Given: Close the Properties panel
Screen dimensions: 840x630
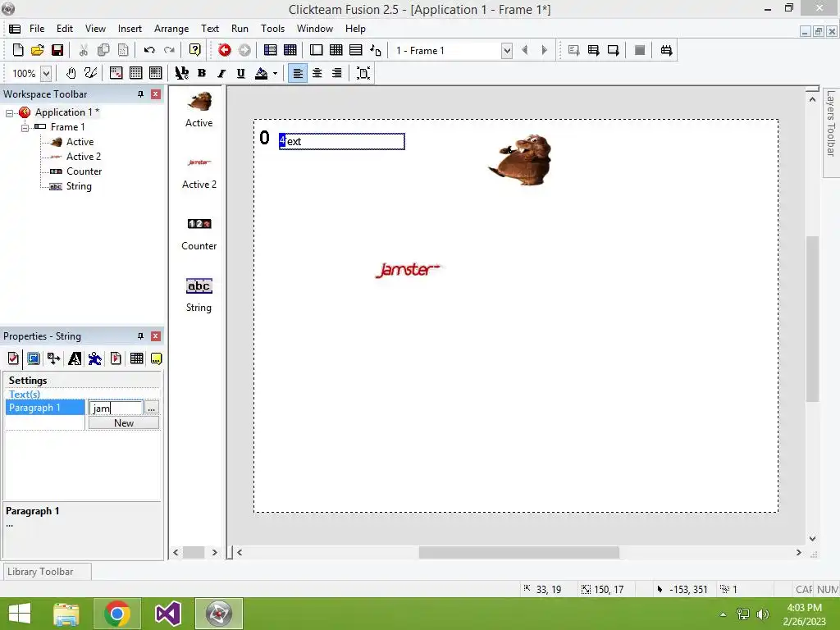Looking at the screenshot, I should tap(155, 336).
